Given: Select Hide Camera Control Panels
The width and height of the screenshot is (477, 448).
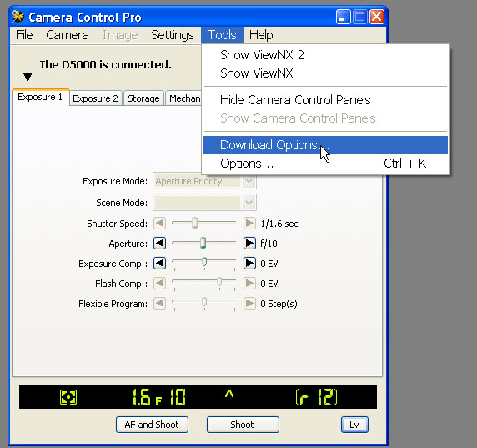Looking at the screenshot, I should (325, 100).
